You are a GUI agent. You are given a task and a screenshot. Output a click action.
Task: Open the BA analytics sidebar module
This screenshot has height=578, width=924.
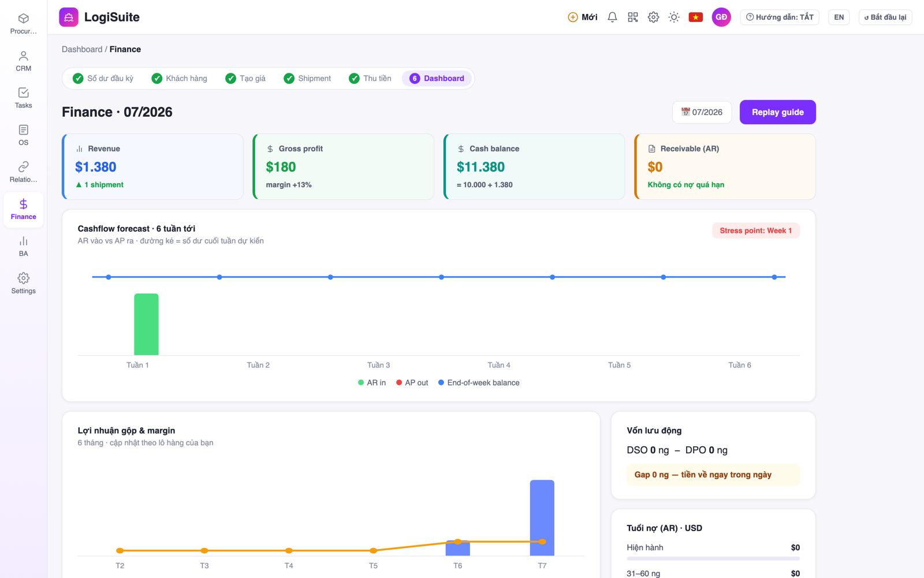23,246
